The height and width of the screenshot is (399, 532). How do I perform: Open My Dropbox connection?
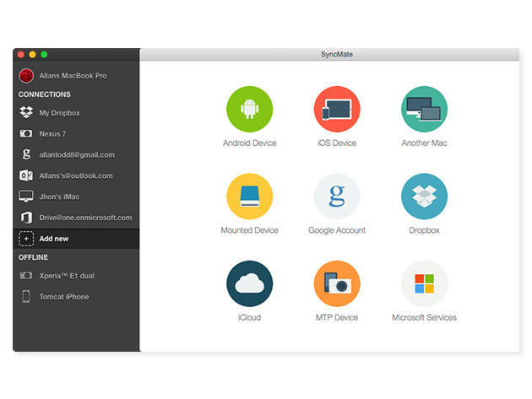click(76, 112)
